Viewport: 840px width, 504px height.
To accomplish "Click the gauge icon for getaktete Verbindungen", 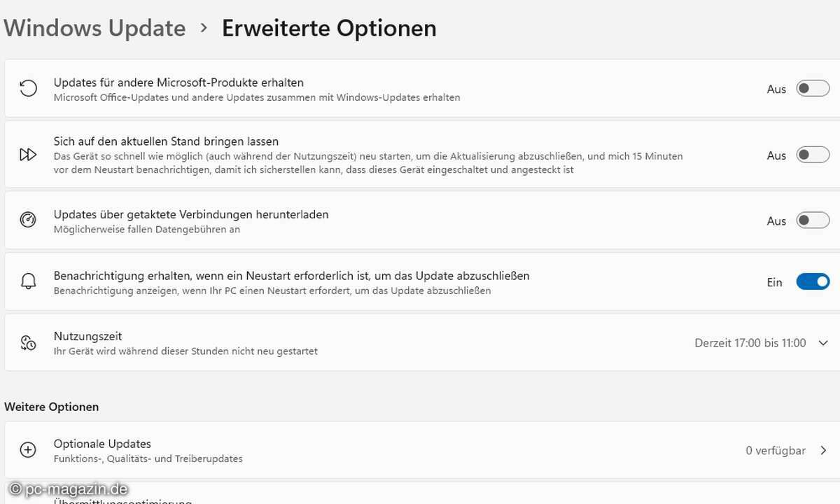I will pyautogui.click(x=28, y=220).
